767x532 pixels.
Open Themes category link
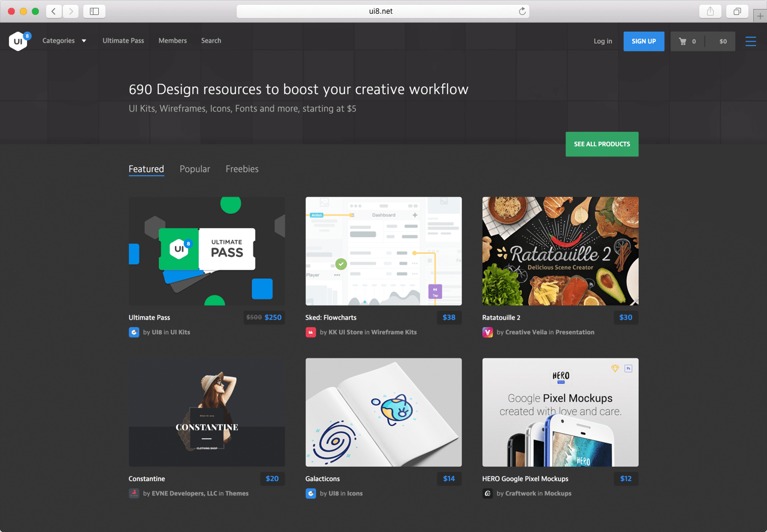tap(237, 493)
